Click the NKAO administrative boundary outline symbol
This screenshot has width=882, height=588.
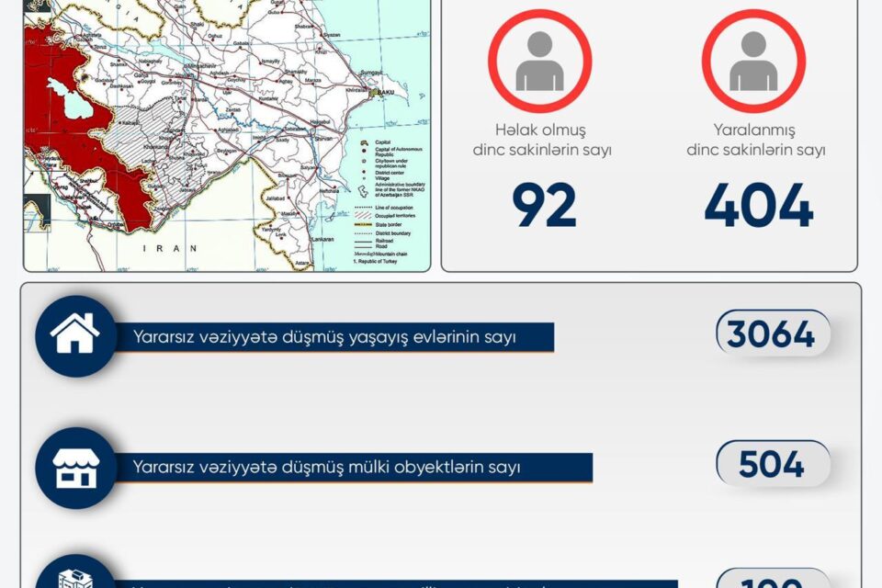(364, 191)
